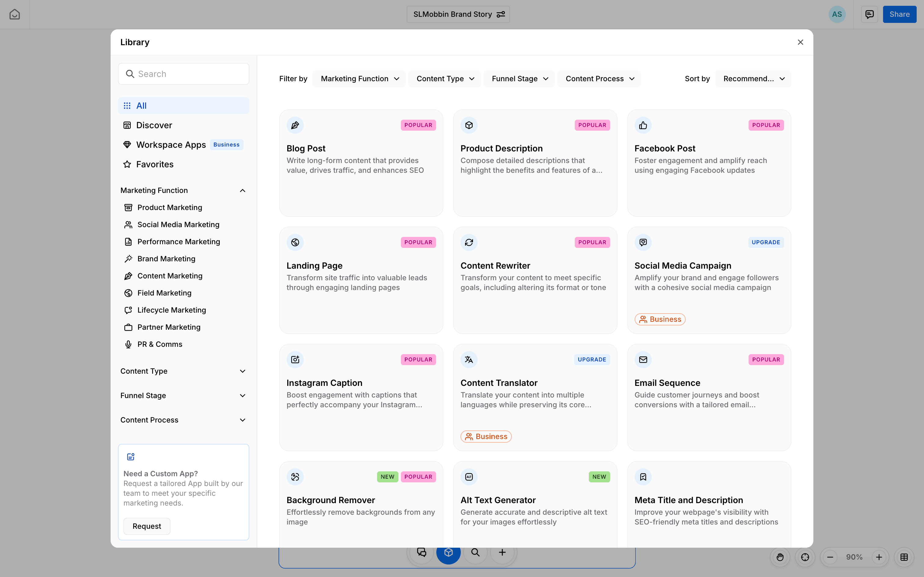The image size is (924, 577).
Task: Click the Request button for a custom app
Action: [x=147, y=526]
